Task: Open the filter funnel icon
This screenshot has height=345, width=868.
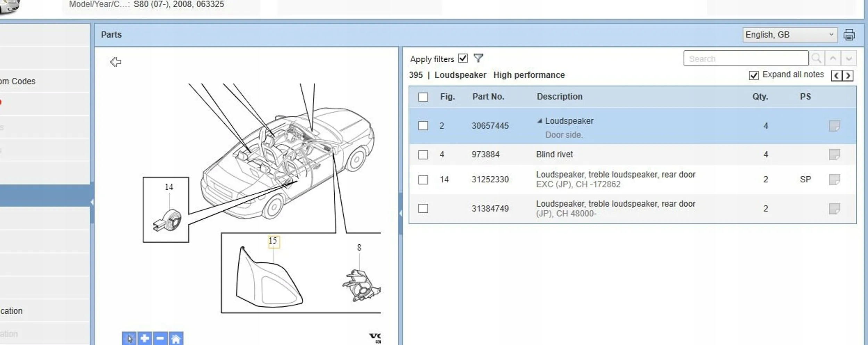Action: [478, 58]
